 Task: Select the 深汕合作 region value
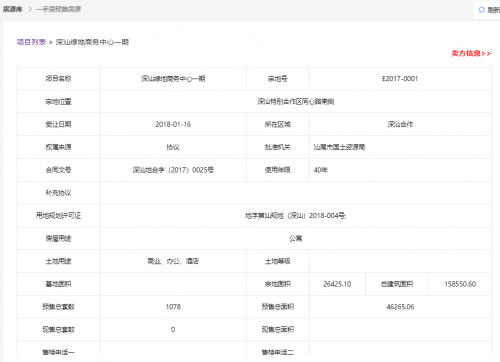tap(400, 124)
